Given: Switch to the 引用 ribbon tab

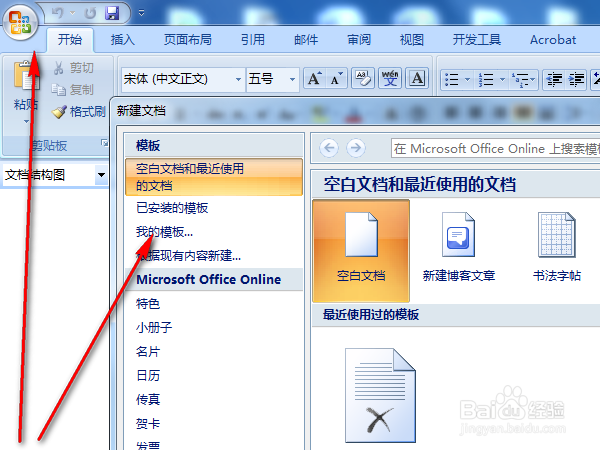Looking at the screenshot, I should [x=253, y=39].
